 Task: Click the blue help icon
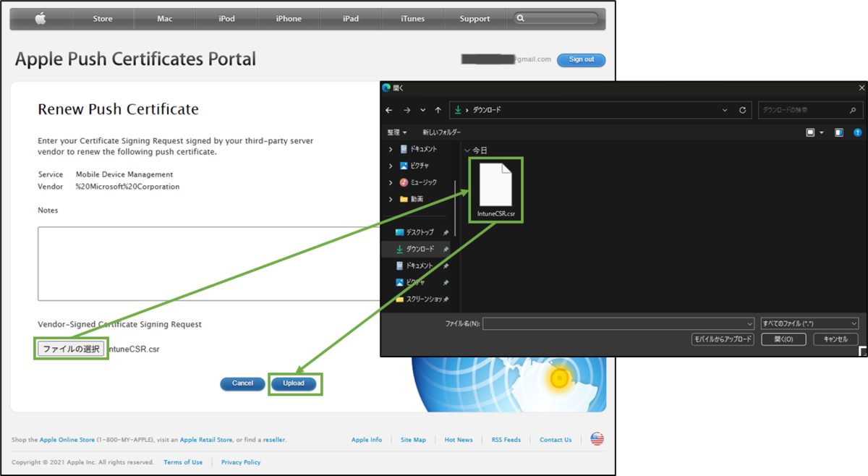[858, 132]
